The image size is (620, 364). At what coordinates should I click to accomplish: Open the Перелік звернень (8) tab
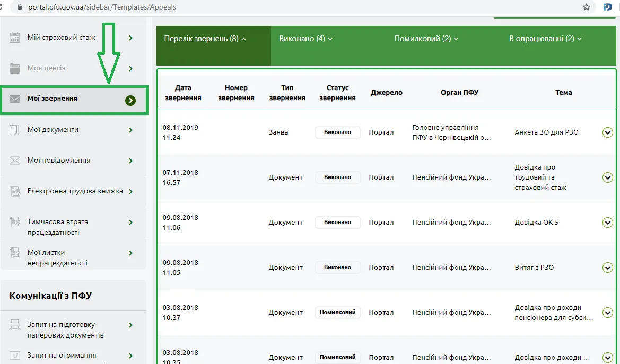[214, 46]
